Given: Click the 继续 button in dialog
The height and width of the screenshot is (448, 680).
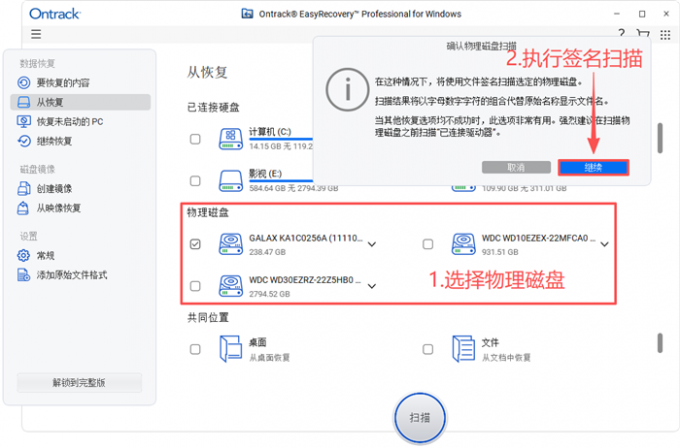Looking at the screenshot, I should 593,167.
